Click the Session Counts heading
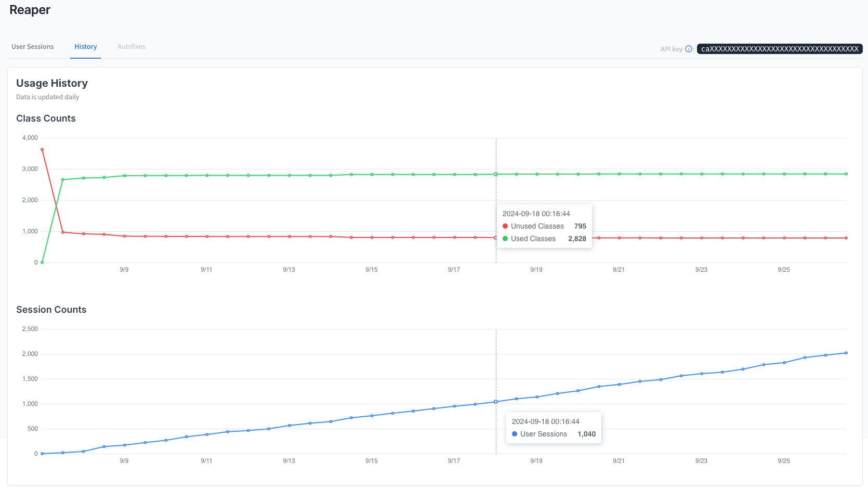The width and height of the screenshot is (868, 490). coord(51,310)
